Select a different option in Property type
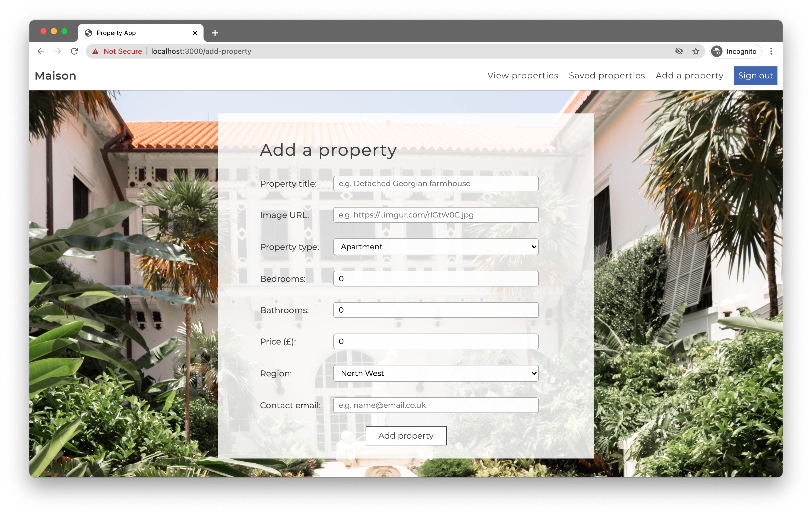Viewport: 812px width, 516px height. (436, 246)
